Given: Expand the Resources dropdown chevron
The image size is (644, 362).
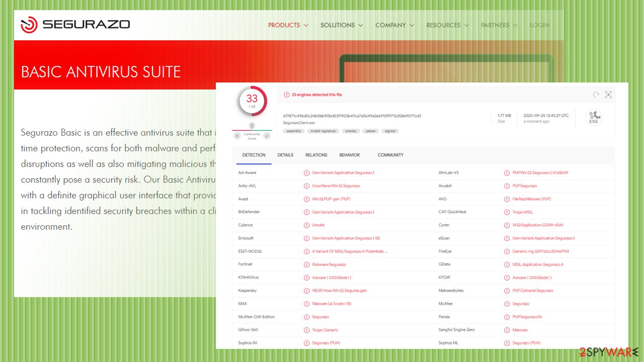Looking at the screenshot, I should [466, 25].
